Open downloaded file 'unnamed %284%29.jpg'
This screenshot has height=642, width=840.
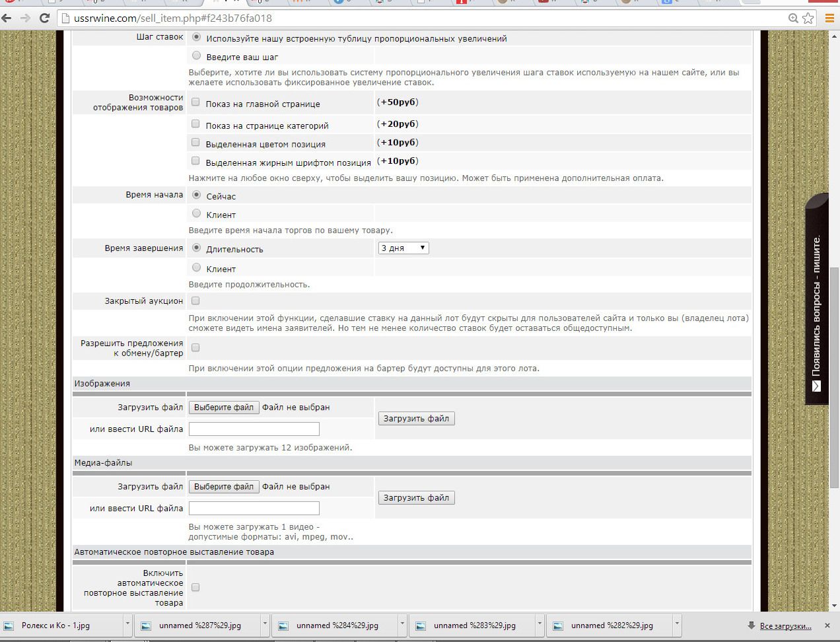337,625
